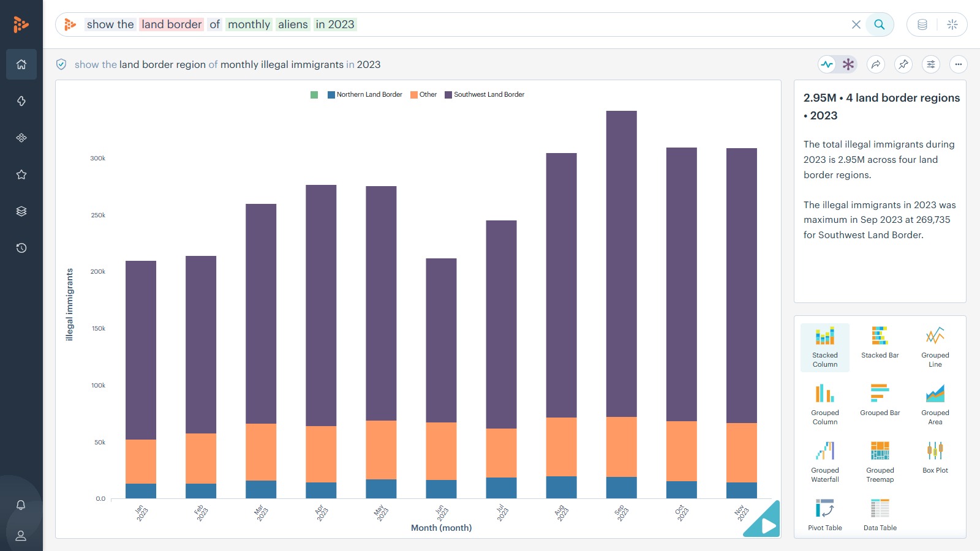Image resolution: width=980 pixels, height=551 pixels.
Task: Share the chart result
Action: coord(876,64)
